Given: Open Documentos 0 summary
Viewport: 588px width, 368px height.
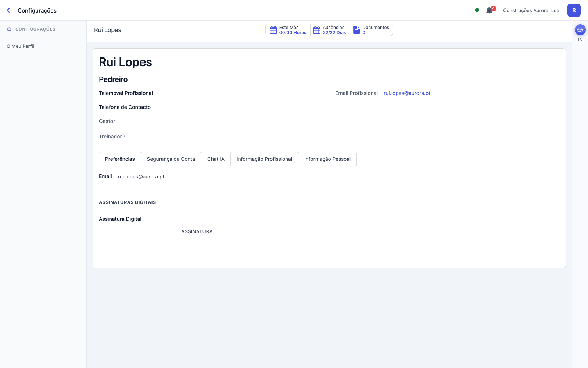Looking at the screenshot, I should pos(371,30).
